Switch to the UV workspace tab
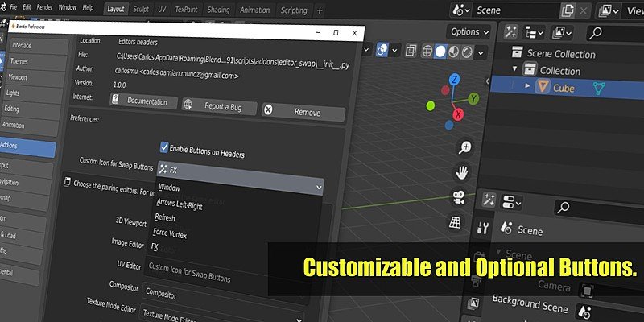 162,10
